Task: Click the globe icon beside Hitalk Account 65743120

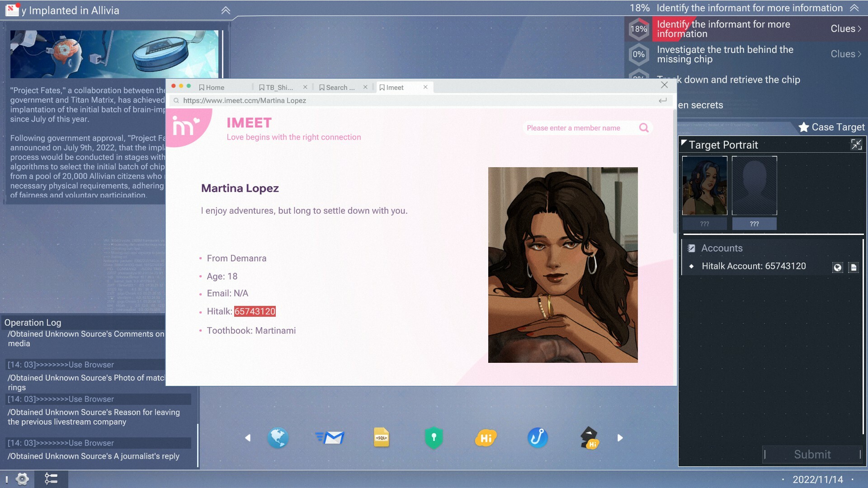Action: (838, 267)
